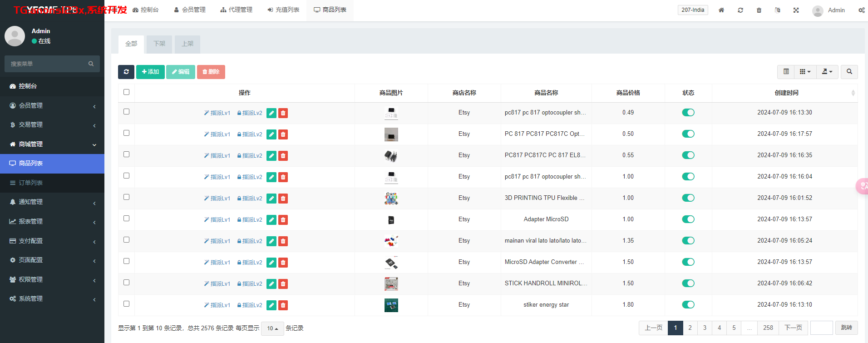Expand 会员管理 in the sidebar
This screenshot has height=343, width=868.
tap(52, 105)
